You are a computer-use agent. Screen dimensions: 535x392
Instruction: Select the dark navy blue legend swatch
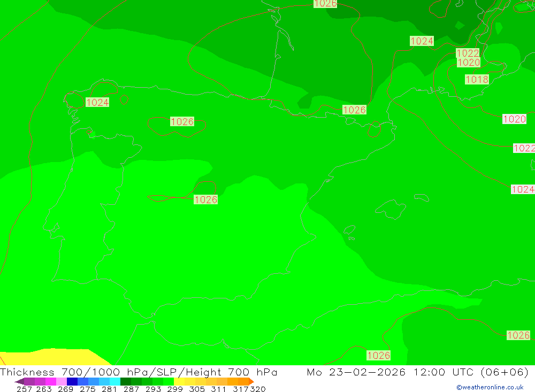(x=72, y=381)
